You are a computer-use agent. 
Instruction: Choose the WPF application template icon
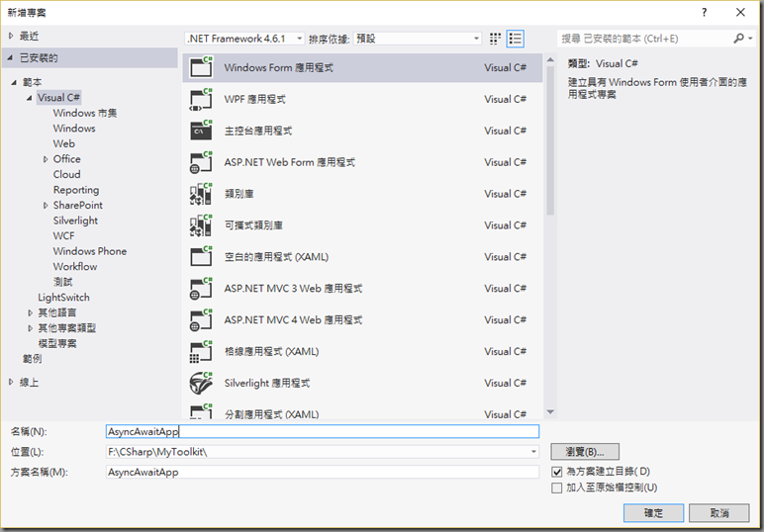201,99
